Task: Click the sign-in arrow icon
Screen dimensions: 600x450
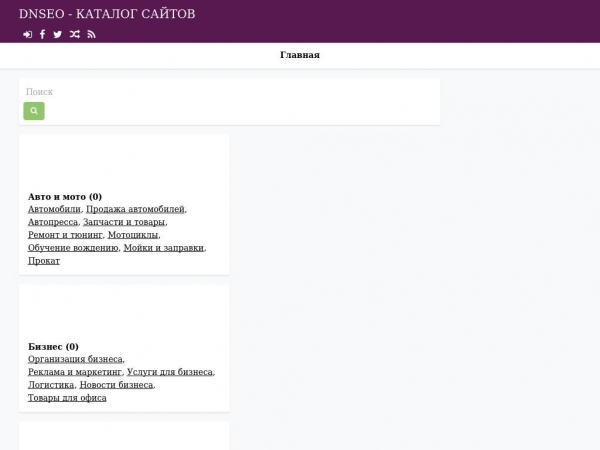Action: click(x=27, y=34)
